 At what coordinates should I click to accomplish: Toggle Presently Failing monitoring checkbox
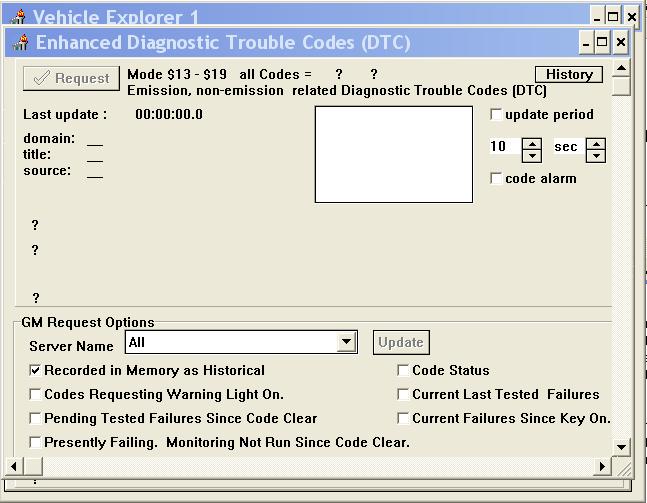pos(36,442)
